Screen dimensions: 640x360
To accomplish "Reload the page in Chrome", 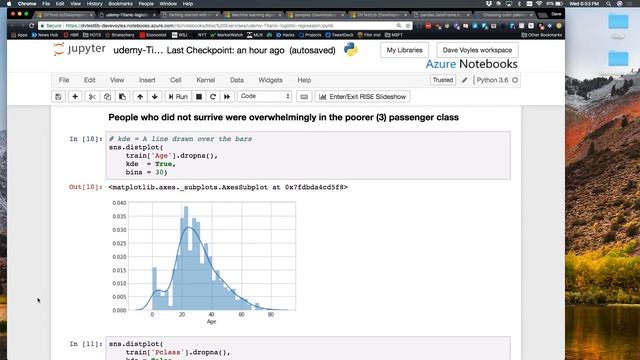I will click(31, 26).
